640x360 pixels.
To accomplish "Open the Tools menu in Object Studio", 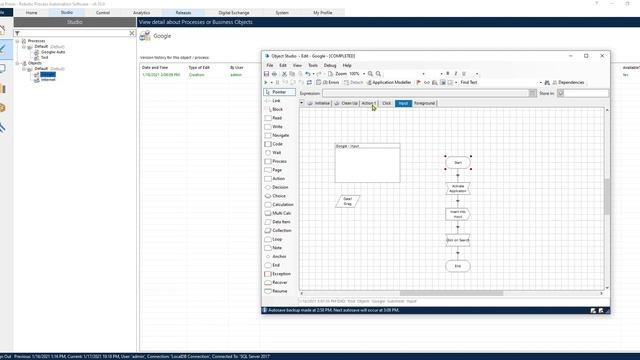I will click(313, 65).
